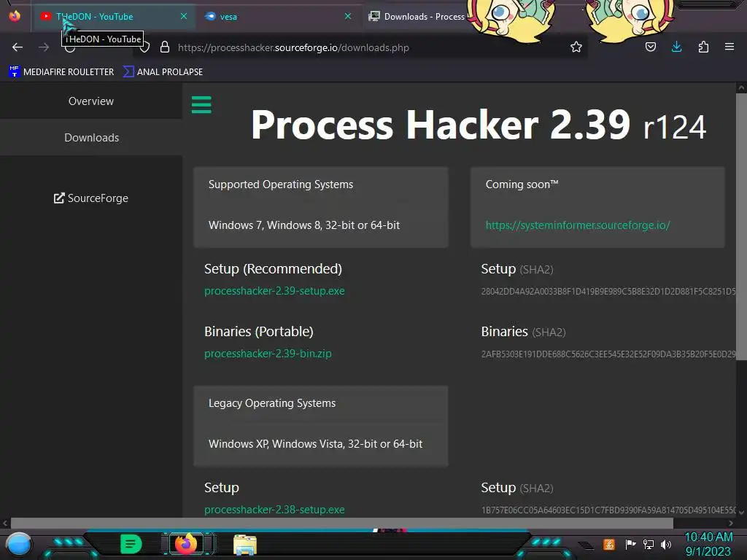Open the Firefox View icon
The width and height of the screenshot is (747, 560).
click(x=15, y=16)
